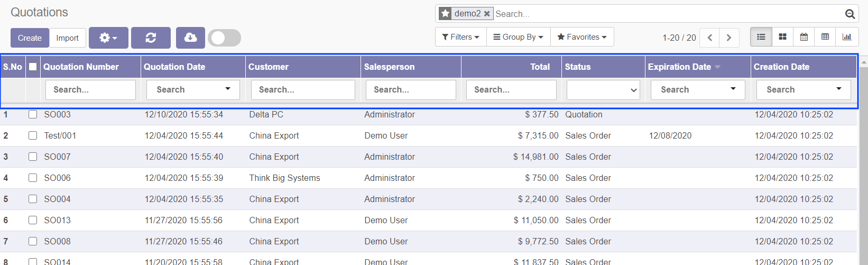Open the graph chart view

coord(846,37)
